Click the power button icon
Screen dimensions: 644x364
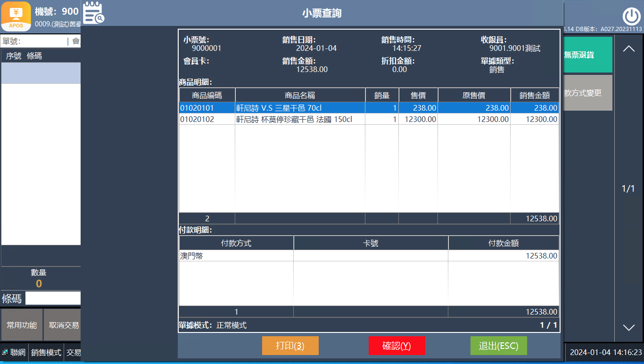coord(631,16)
